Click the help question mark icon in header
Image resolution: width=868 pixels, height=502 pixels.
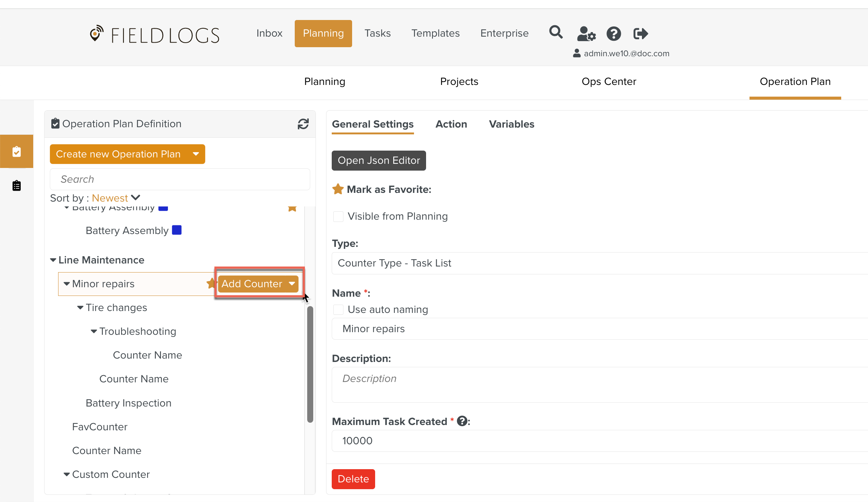pos(614,34)
